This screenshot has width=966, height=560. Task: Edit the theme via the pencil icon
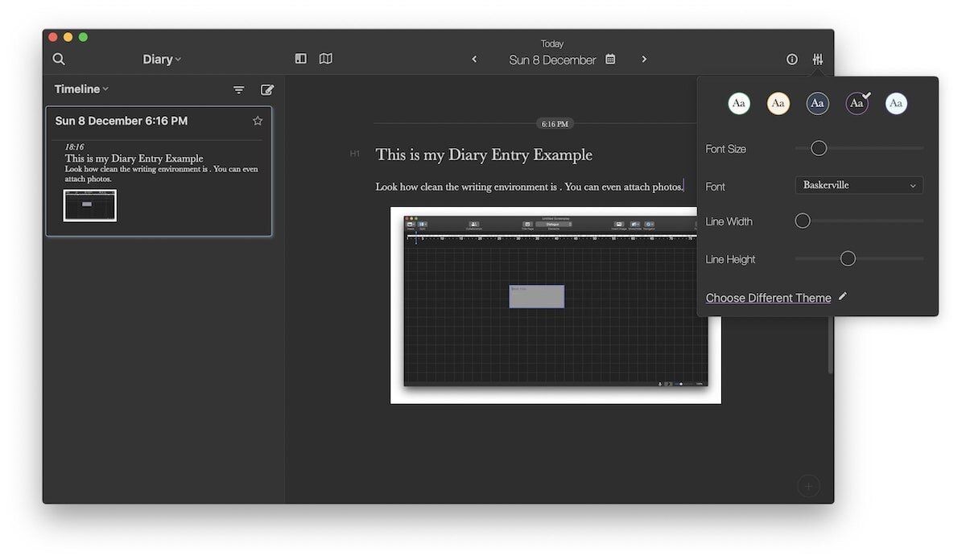point(842,296)
